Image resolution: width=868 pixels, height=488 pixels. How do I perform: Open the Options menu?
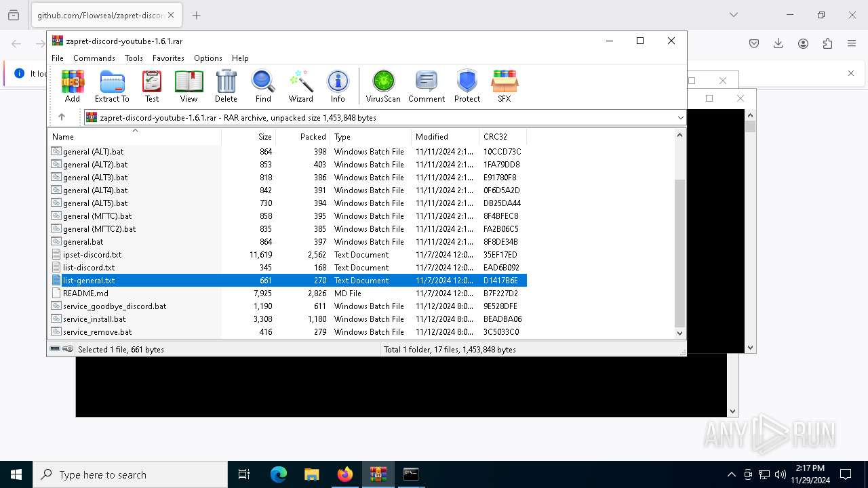(x=208, y=58)
